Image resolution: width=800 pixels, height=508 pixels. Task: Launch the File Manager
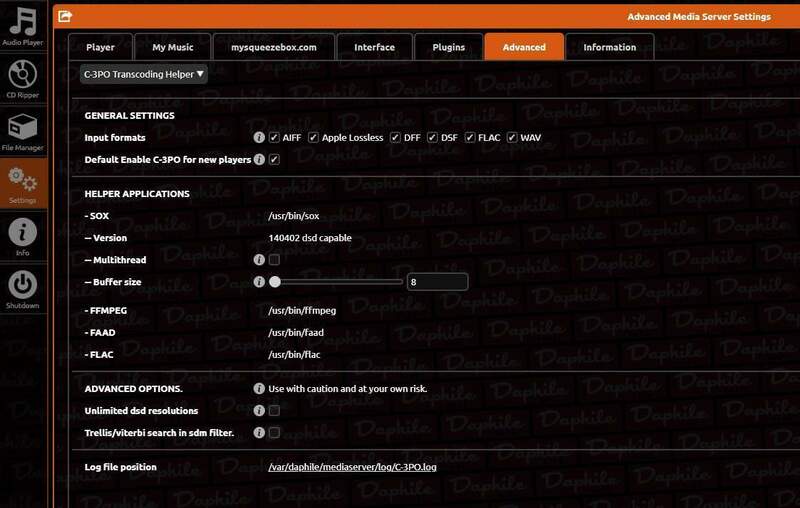click(23, 132)
